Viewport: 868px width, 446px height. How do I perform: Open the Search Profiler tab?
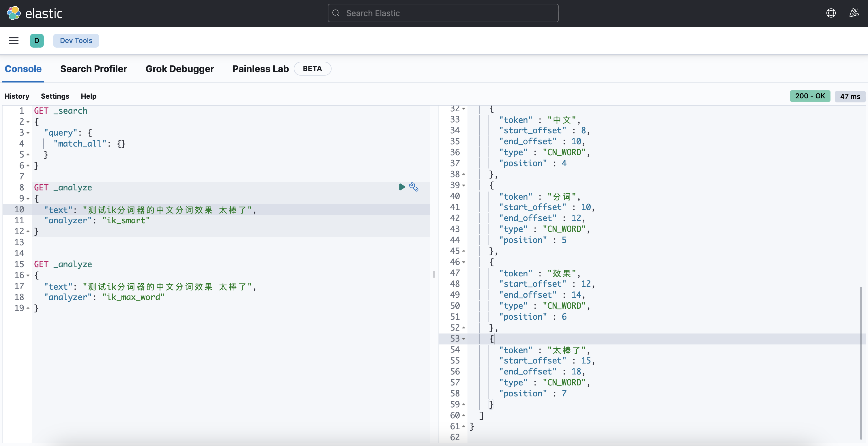[93, 69]
